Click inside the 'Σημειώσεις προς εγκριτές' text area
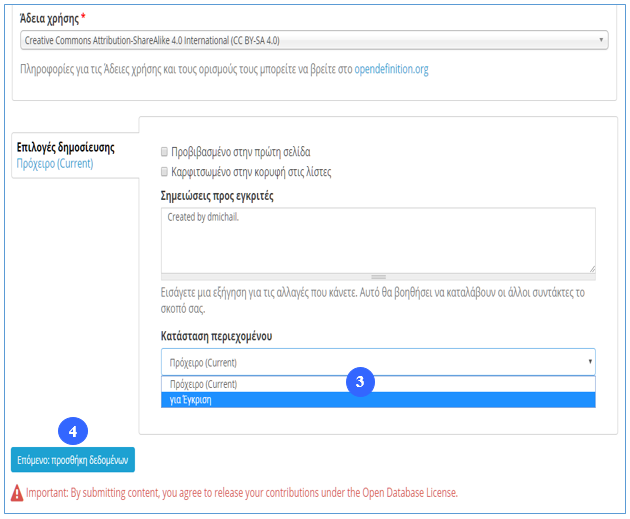This screenshot has height=519, width=630. pos(377,239)
